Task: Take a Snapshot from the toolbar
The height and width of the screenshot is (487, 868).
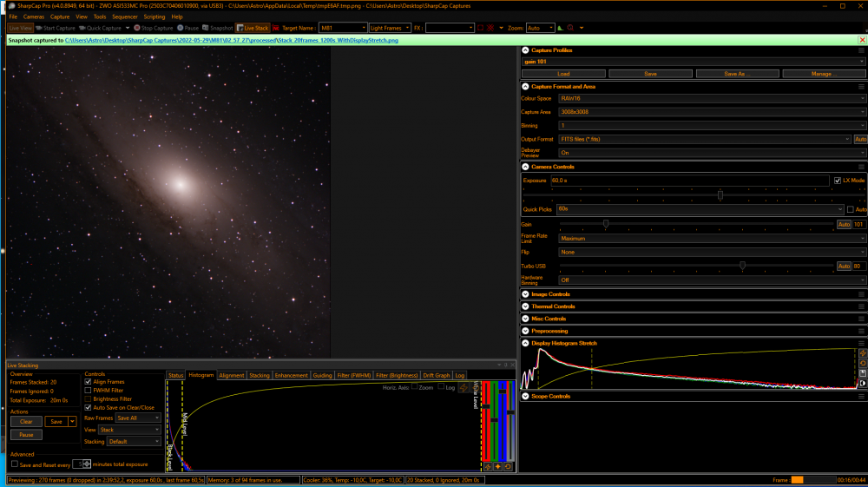Action: click(x=218, y=28)
